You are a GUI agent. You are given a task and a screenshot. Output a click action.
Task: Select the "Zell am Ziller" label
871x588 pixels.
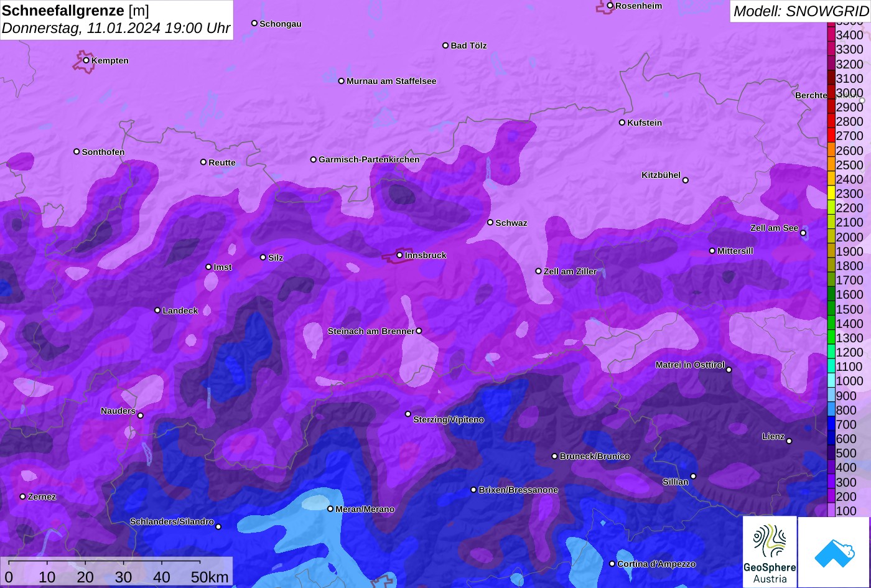click(x=570, y=271)
